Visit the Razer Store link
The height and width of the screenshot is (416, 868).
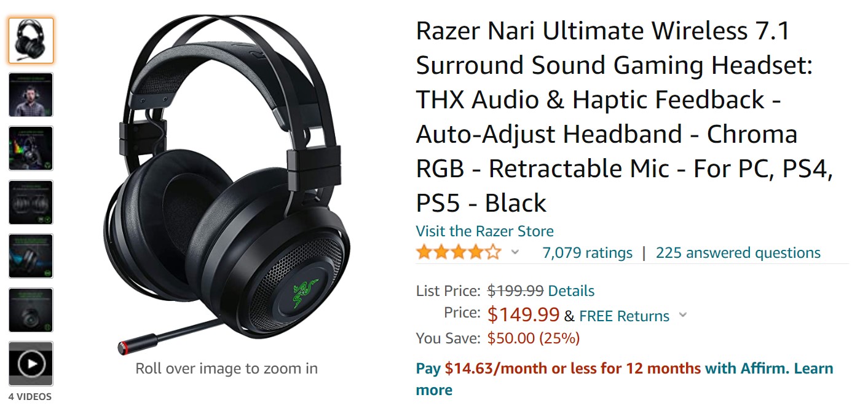click(x=484, y=231)
